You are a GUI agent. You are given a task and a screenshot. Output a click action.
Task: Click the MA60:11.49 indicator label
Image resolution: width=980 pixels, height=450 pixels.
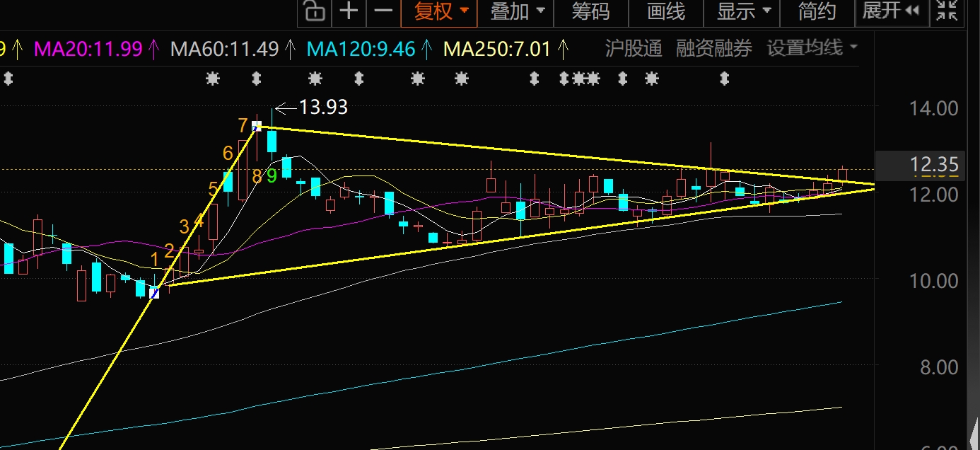coord(225,49)
